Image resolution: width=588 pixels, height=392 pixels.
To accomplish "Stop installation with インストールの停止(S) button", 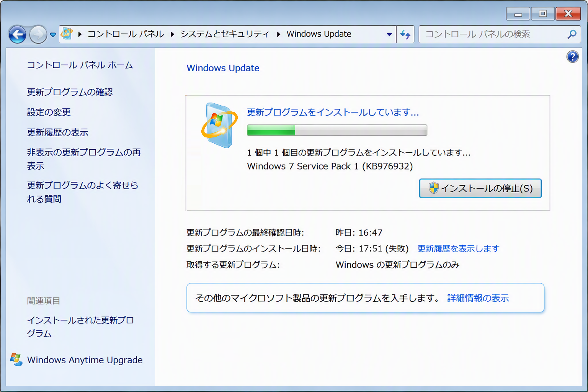I will [480, 188].
